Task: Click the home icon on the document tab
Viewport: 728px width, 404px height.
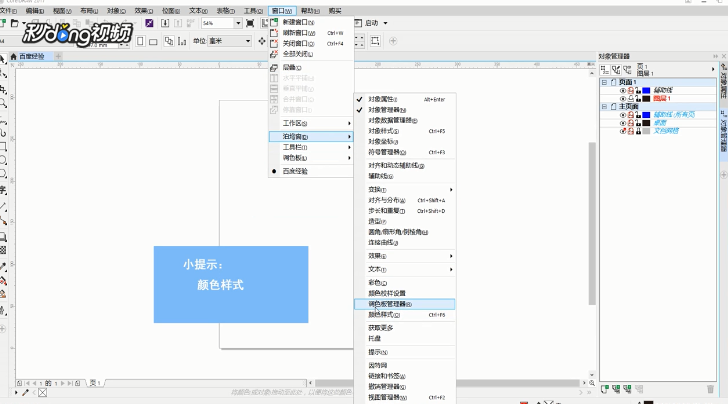Action: click(x=13, y=56)
